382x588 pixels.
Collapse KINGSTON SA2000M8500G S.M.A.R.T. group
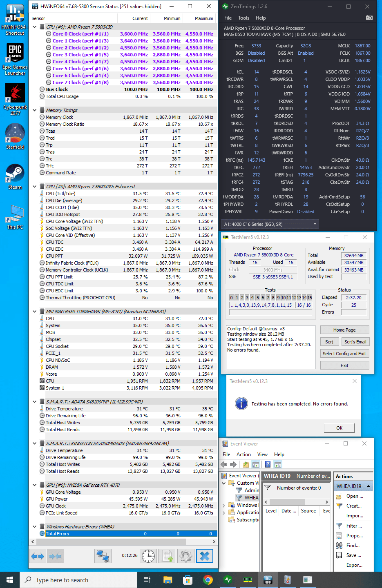click(35, 443)
